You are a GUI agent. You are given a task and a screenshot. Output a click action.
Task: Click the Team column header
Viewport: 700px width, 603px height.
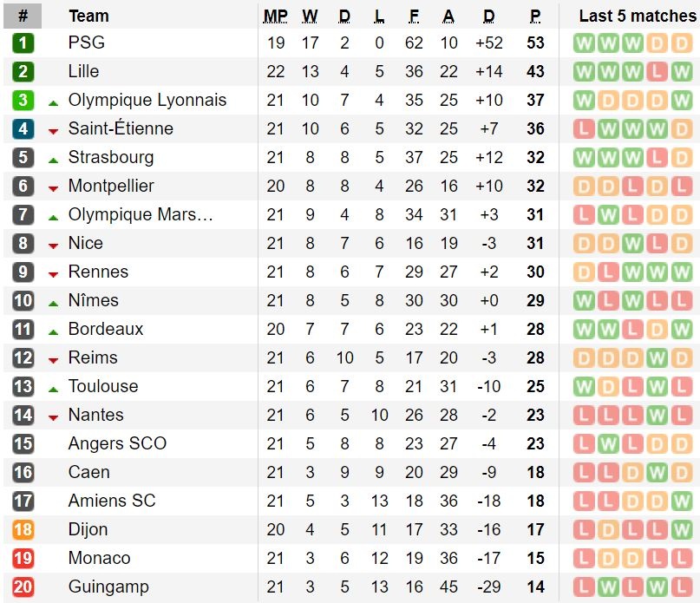(88, 16)
